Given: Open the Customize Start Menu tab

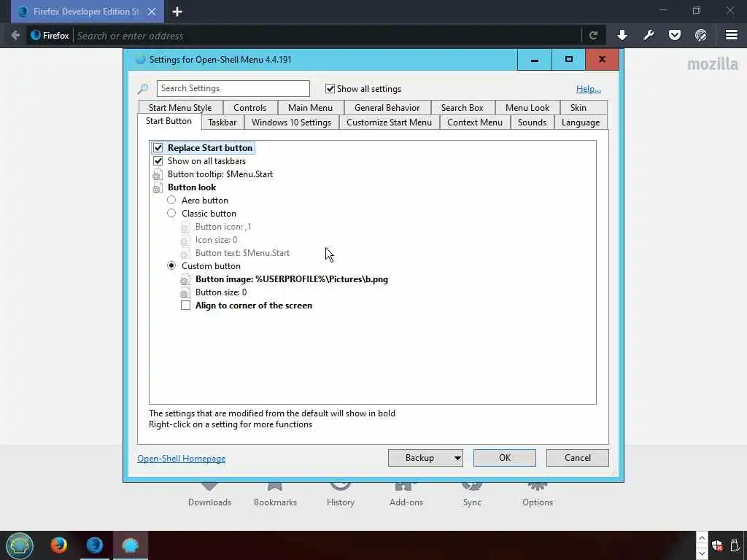Looking at the screenshot, I should (x=390, y=122).
